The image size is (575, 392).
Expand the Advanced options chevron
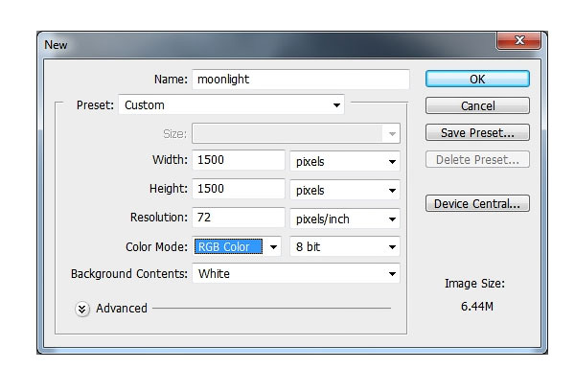[82, 310]
